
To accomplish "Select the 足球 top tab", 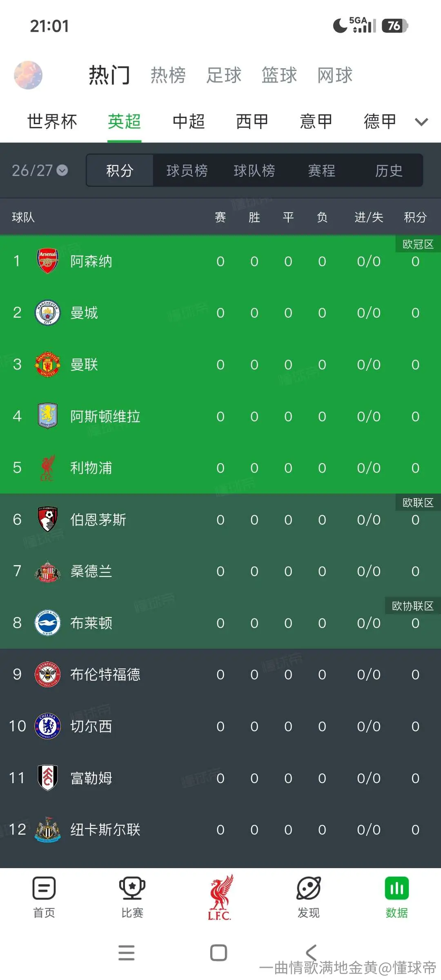I will [224, 75].
